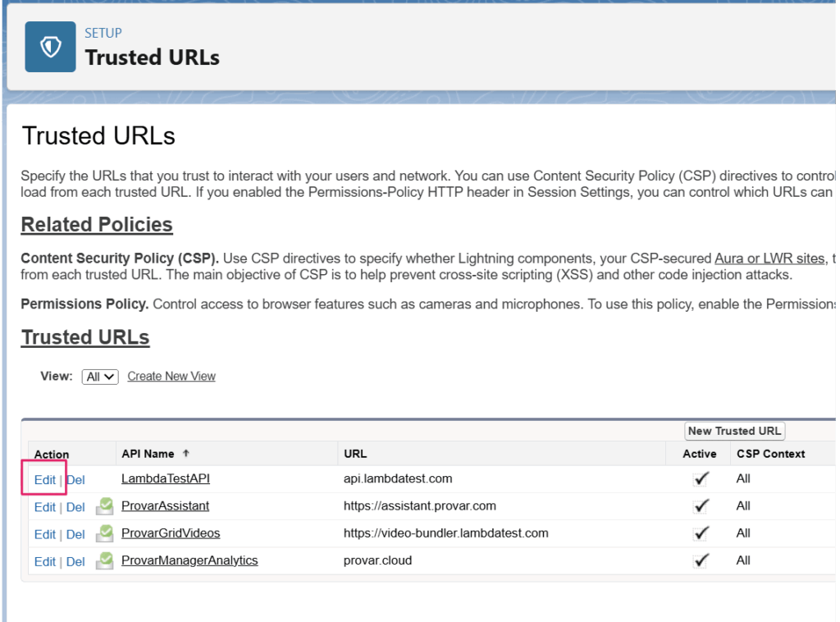Click the sort arrow next to API Name
Viewport: 840px width, 622px height.
coord(185,454)
